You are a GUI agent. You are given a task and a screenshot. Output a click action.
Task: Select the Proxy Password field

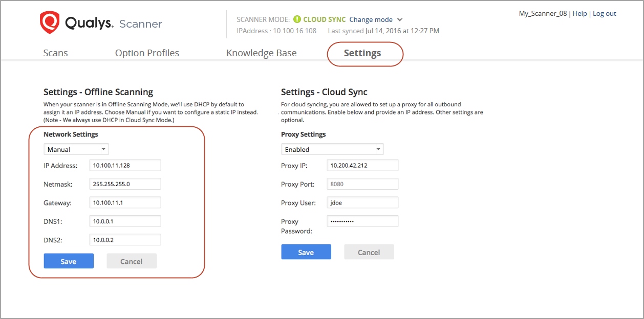[x=362, y=221]
